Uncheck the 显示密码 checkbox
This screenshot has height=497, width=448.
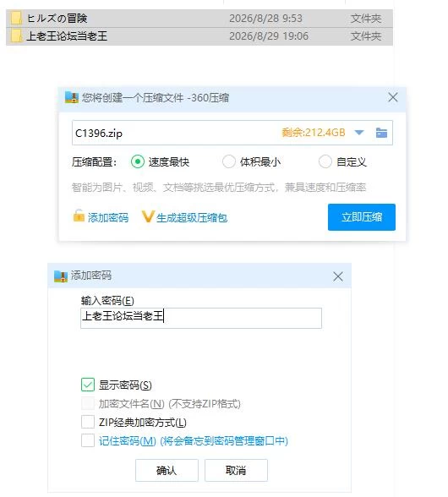click(88, 385)
